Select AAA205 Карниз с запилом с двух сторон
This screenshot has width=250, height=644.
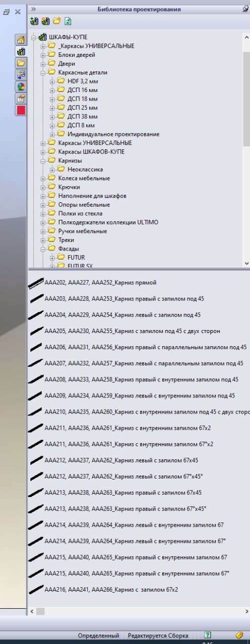coord(132,331)
